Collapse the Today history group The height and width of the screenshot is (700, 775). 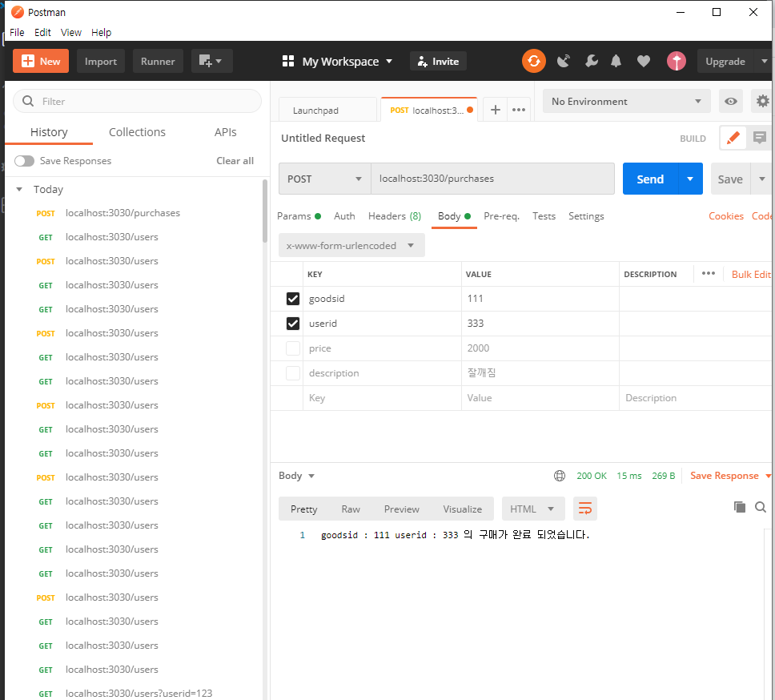19,189
